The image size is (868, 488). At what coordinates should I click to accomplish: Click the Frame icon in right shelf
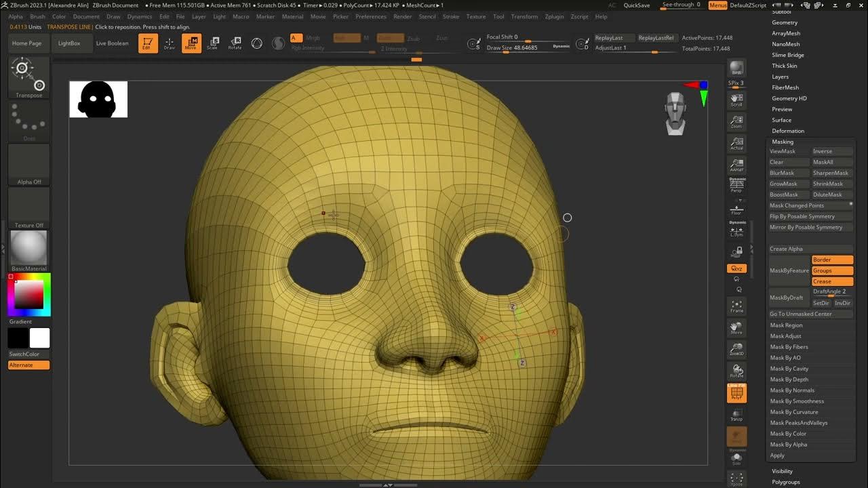(736, 306)
